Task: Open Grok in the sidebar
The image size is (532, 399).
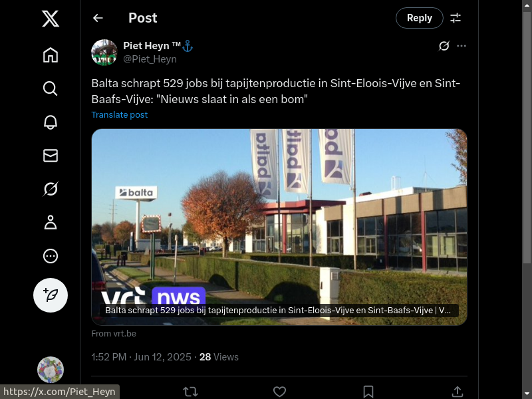Action: tap(51, 189)
